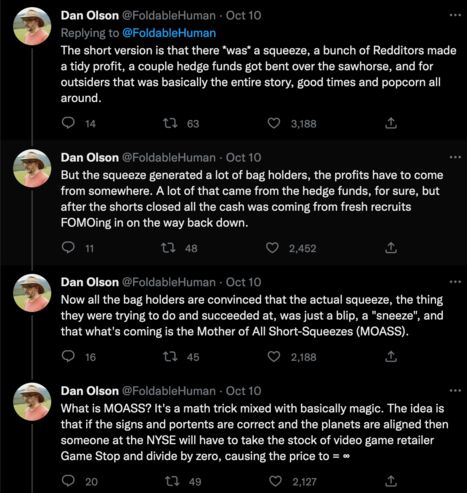Open profile avatar beside the 'What is MOASS' tweet
The width and height of the screenshot is (467, 493).
coord(32,402)
